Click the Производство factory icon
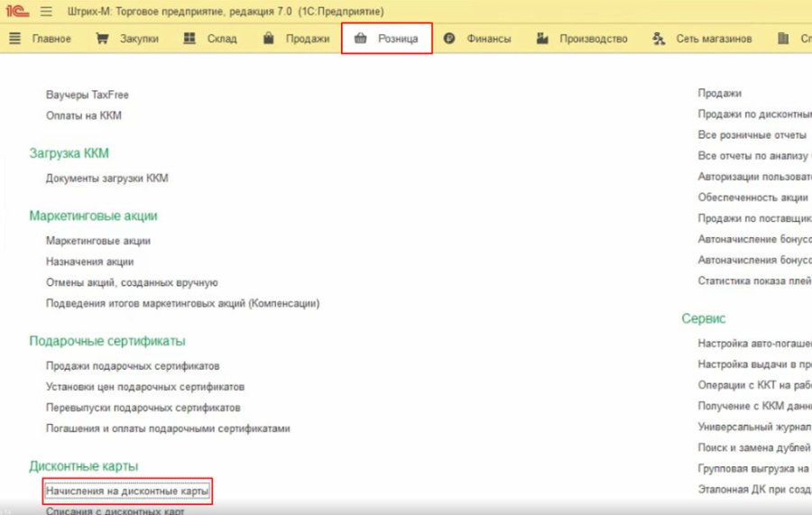The height and width of the screenshot is (515, 812). pyautogui.click(x=542, y=38)
